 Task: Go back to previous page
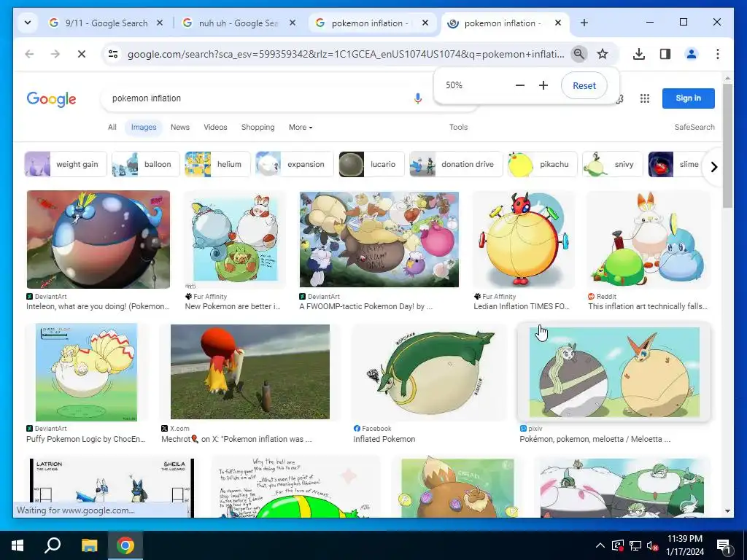[29, 54]
